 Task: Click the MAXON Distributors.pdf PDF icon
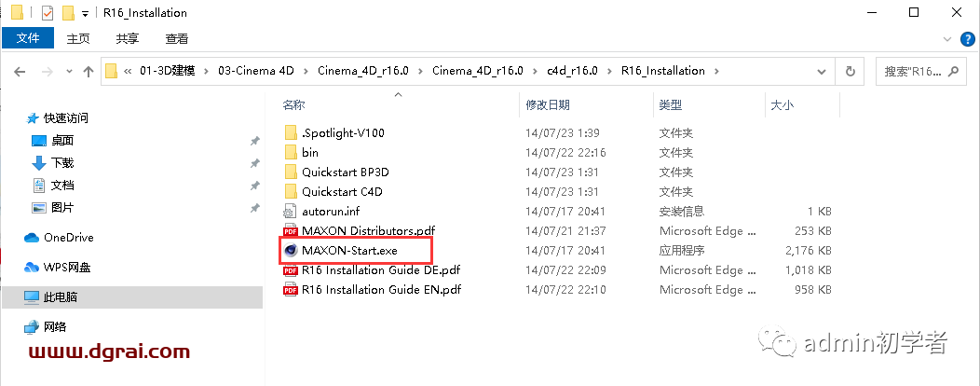click(291, 231)
